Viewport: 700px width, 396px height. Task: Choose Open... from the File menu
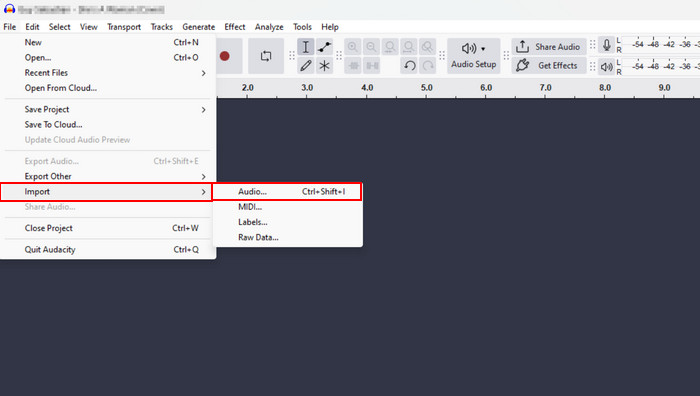pos(107,58)
